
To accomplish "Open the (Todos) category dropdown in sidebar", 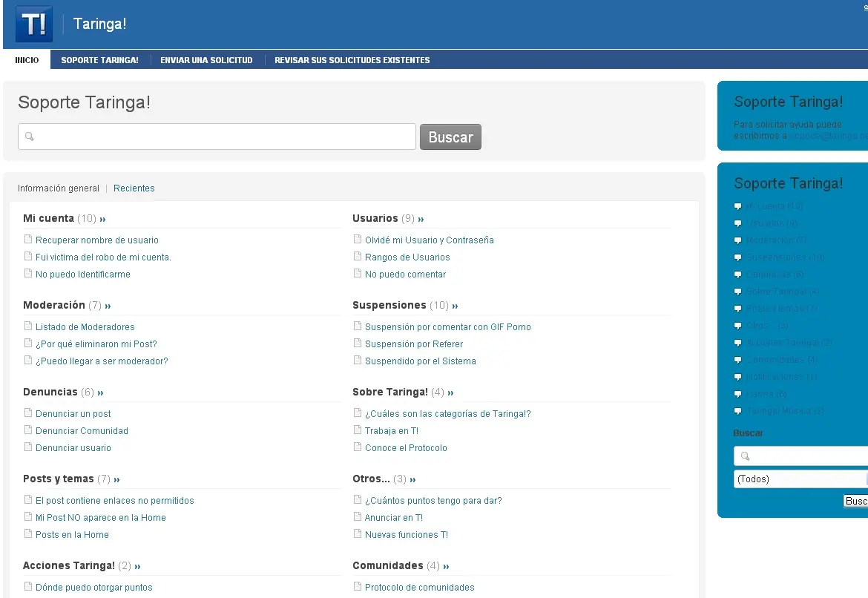I will point(800,479).
